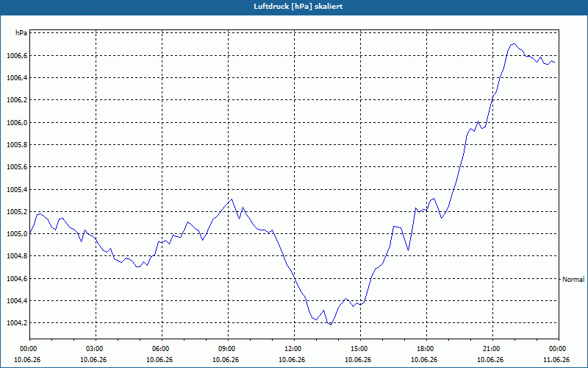
Task: Select the '09:00' time axis label
Action: point(226,349)
